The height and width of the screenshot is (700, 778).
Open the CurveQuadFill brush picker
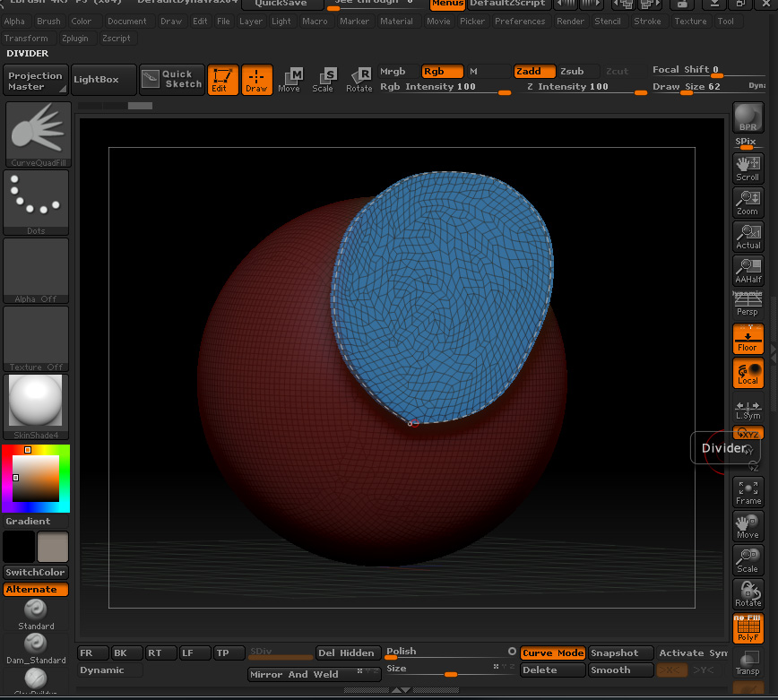point(36,134)
